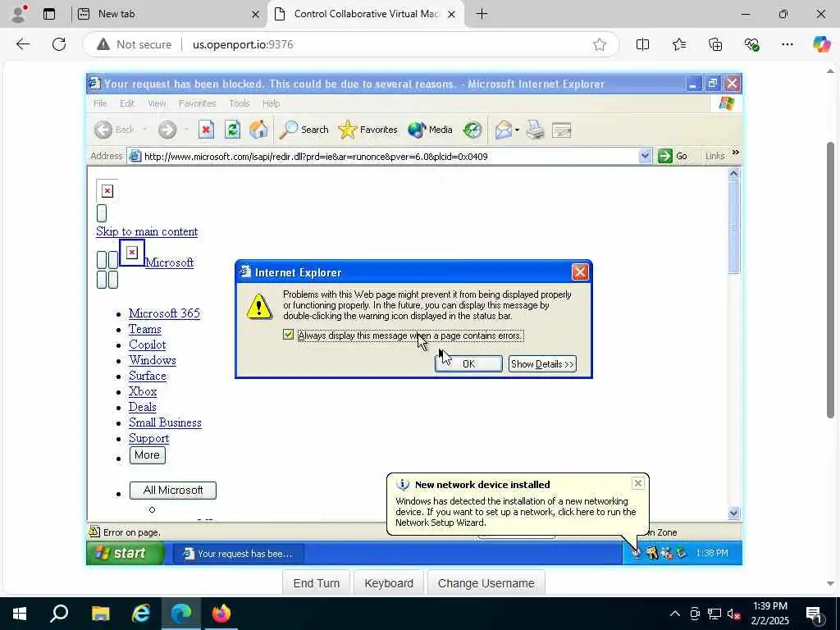The image size is (840, 630).
Task: Click XP taskbar item Your request has bee...
Action: pos(239,554)
